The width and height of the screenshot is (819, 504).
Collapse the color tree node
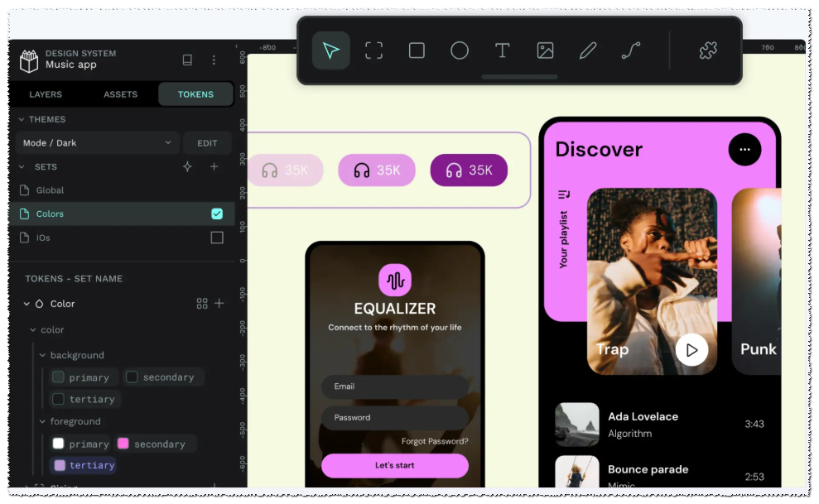(33, 329)
